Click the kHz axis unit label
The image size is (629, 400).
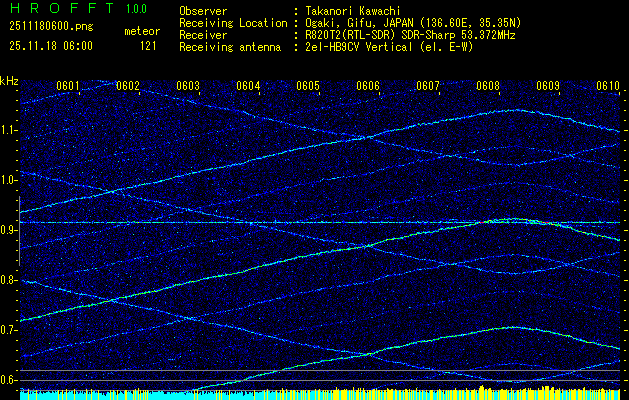pos(9,81)
